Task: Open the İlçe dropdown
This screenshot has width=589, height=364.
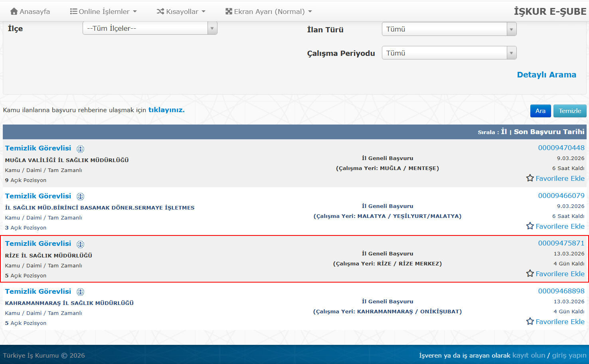Action: click(x=150, y=28)
